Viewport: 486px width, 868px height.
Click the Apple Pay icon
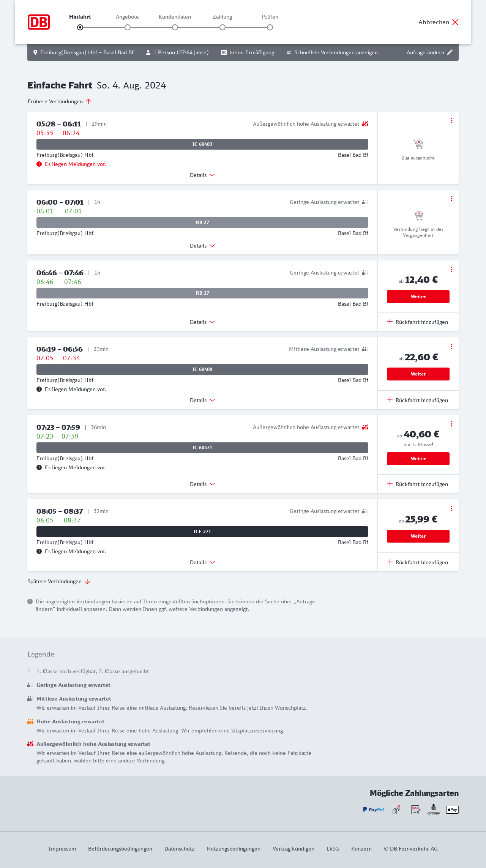click(x=452, y=810)
